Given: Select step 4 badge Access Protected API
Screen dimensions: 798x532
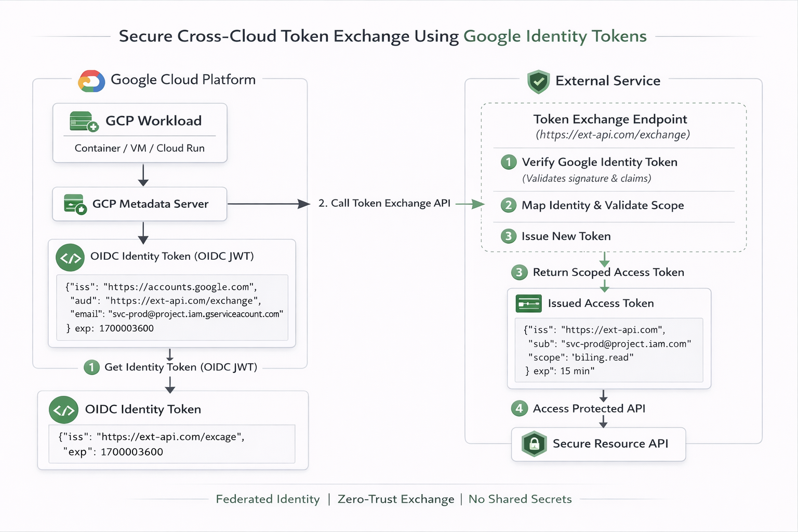Looking at the screenshot, I should click(518, 408).
